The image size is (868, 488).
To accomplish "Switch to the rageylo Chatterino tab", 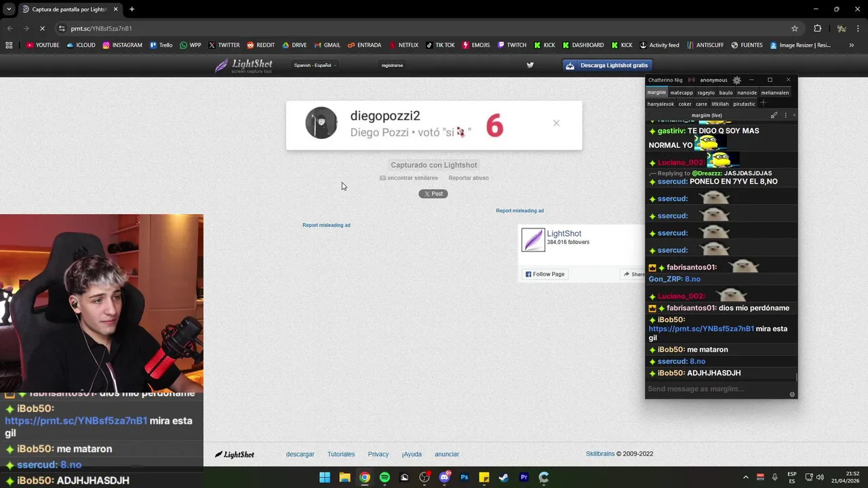I will point(706,93).
